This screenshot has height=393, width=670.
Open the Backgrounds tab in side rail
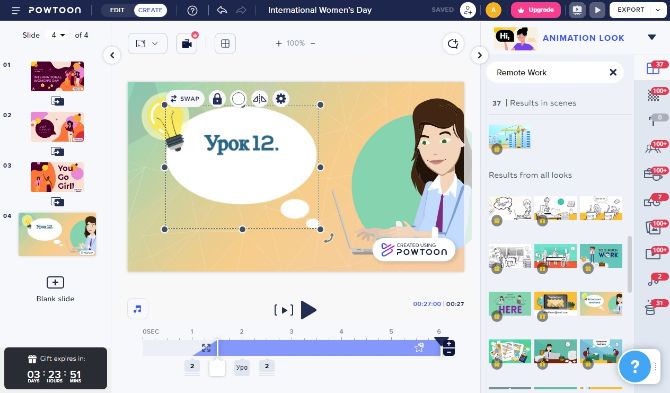click(x=654, y=94)
